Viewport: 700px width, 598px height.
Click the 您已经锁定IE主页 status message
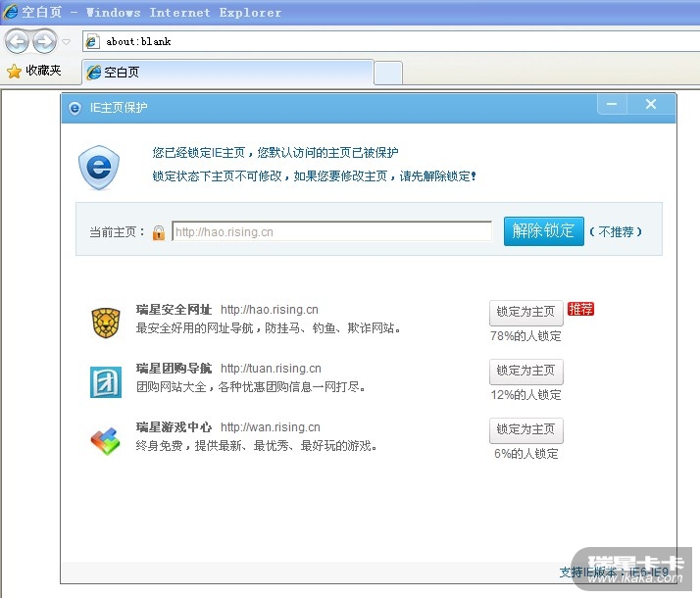(x=275, y=153)
